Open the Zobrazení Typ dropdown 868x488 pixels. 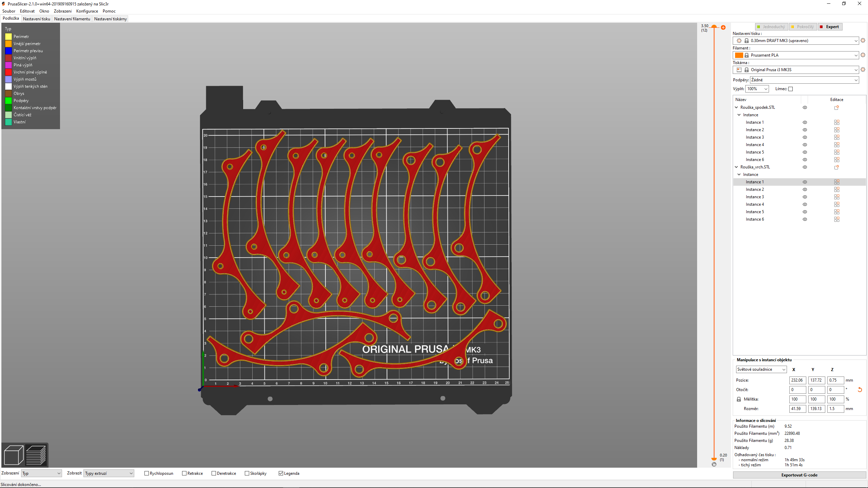[x=41, y=473]
